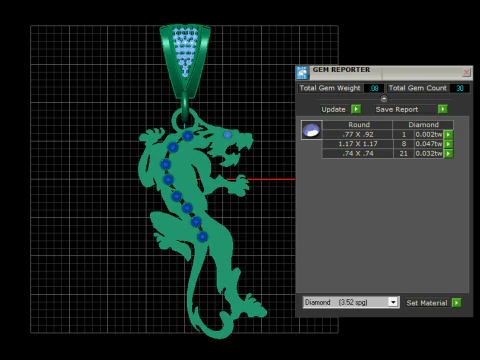Click the Total Gem Weight value field

point(374,88)
